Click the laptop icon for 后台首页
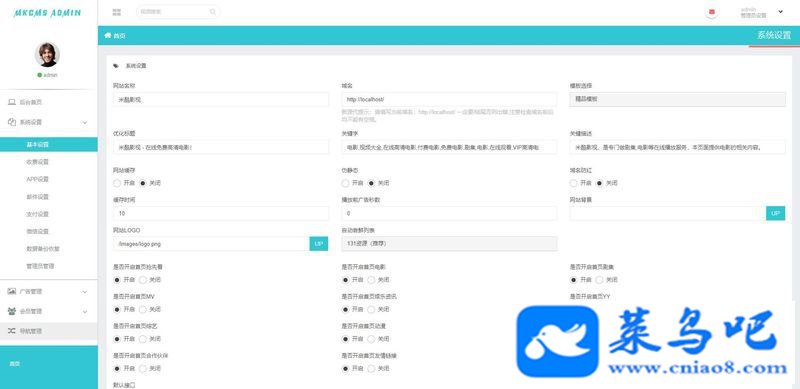The width and height of the screenshot is (800, 389). (12, 102)
